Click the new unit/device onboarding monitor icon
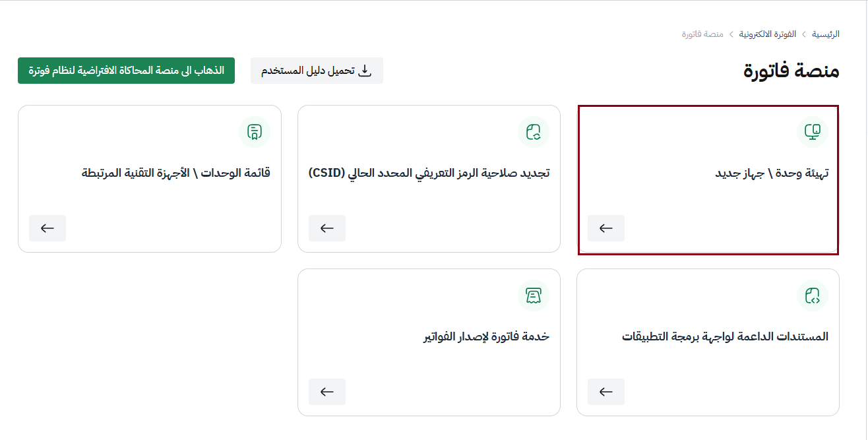Image resolution: width=868 pixels, height=440 pixels. (813, 131)
